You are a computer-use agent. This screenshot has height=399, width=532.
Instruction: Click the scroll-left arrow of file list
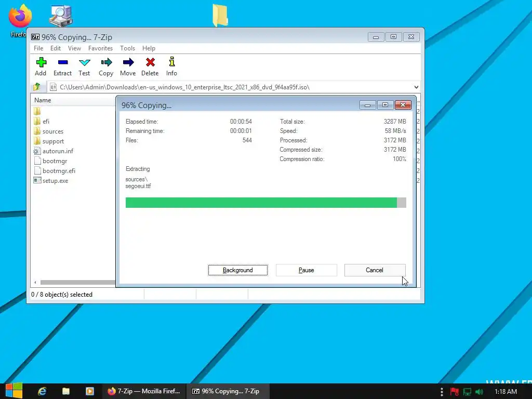coord(35,282)
